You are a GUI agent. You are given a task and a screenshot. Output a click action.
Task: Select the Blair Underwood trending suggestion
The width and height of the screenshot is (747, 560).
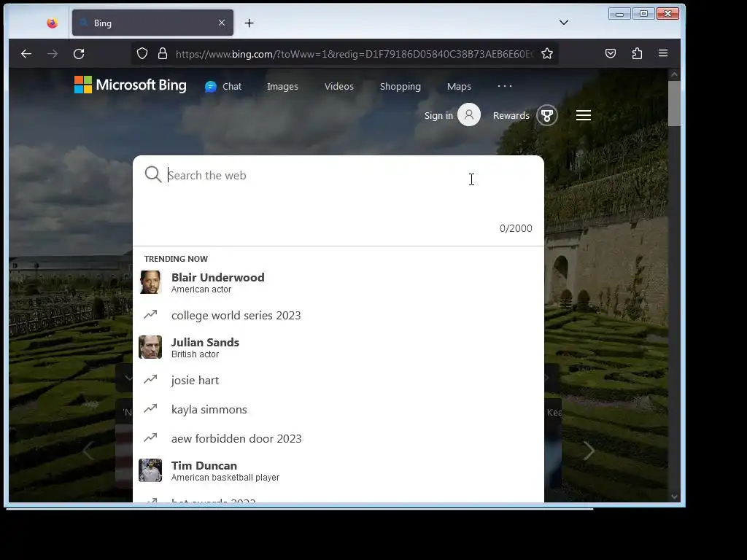338,282
